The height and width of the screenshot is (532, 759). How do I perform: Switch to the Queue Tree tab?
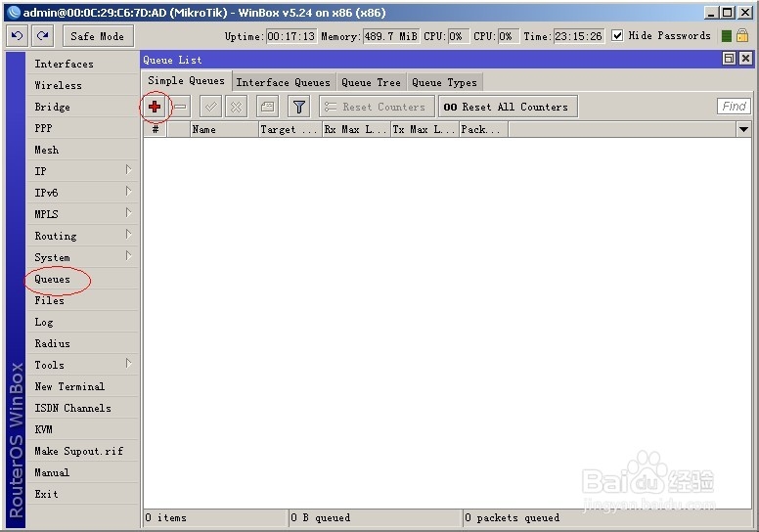click(x=372, y=82)
